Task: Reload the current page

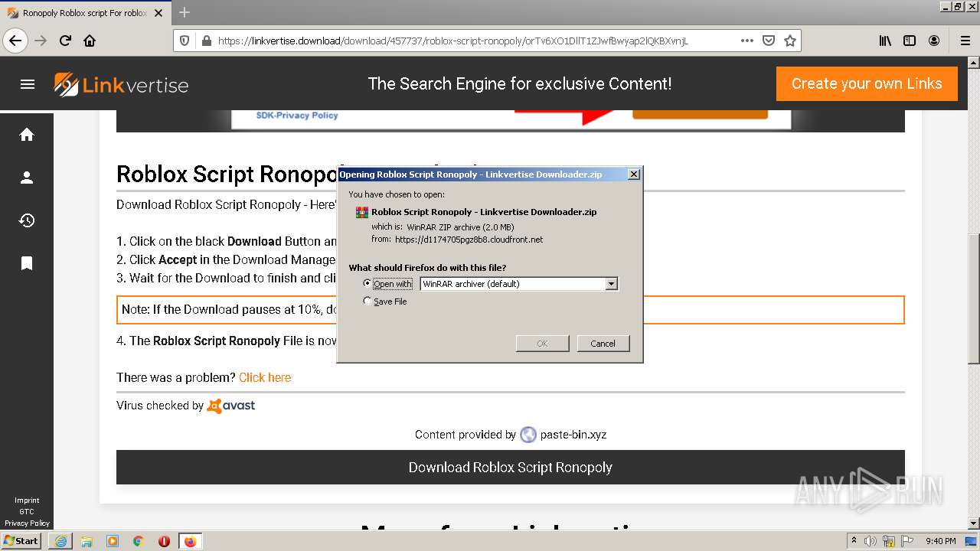Action: [x=66, y=41]
